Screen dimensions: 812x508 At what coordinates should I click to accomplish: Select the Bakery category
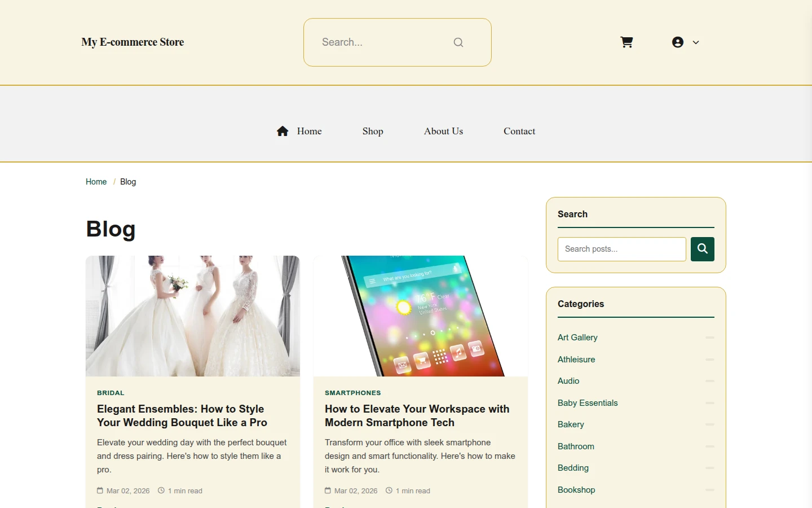coord(571,424)
